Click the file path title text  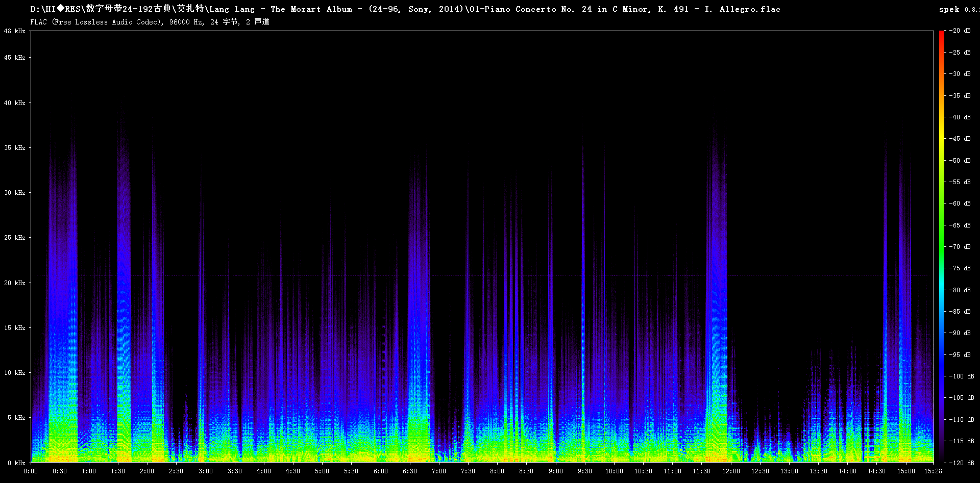click(405, 9)
